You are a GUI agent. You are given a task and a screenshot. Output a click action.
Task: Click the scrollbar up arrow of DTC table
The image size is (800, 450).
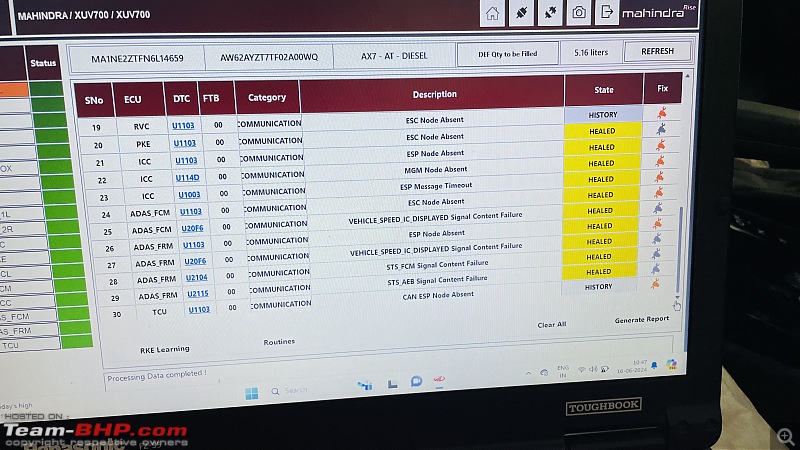(687, 76)
